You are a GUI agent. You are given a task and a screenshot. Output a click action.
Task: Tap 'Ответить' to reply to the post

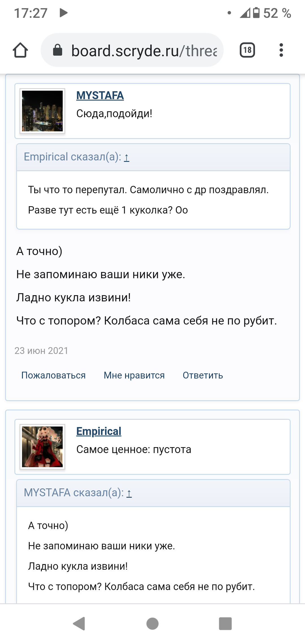[203, 375]
